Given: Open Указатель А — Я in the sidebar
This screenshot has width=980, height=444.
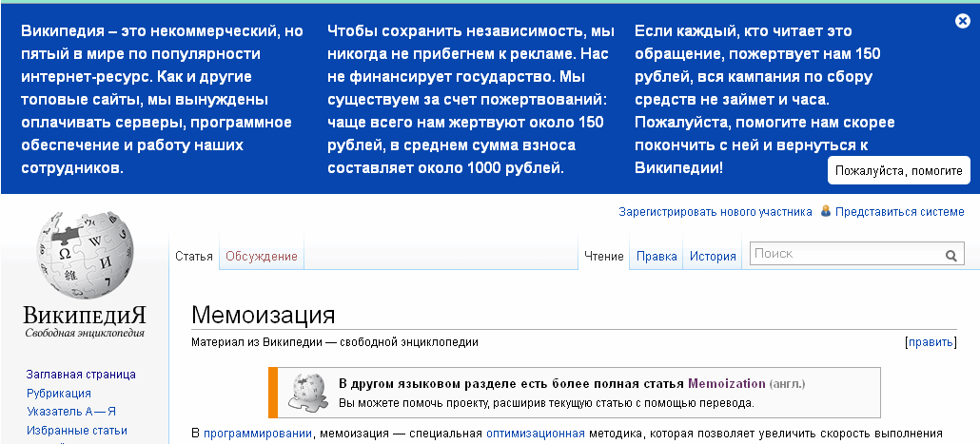Looking at the screenshot, I should coord(71,412).
